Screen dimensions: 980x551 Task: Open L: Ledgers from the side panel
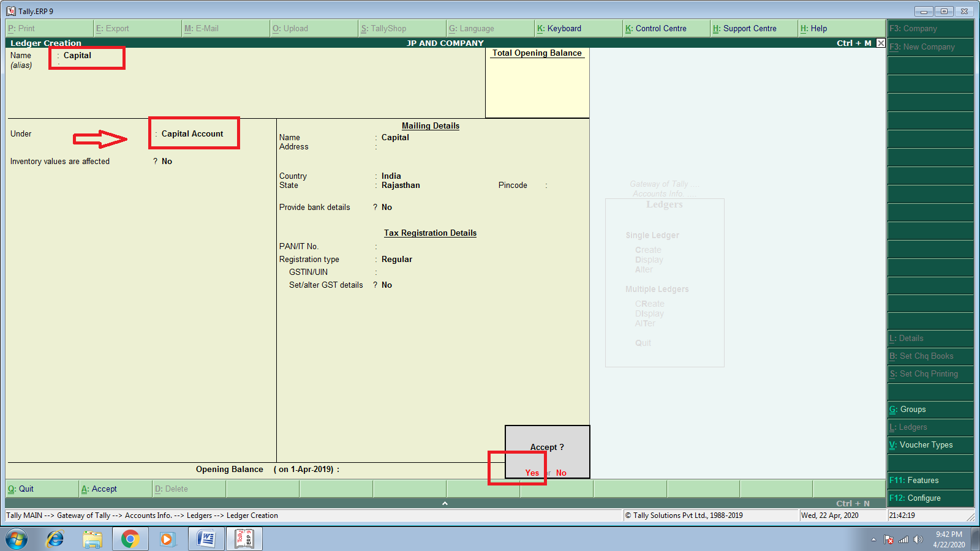coord(930,427)
